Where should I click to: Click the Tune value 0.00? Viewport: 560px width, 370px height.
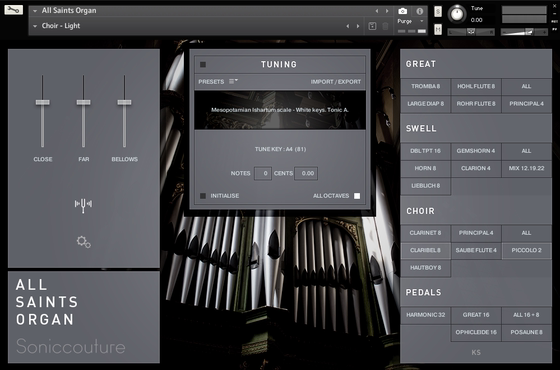476,20
